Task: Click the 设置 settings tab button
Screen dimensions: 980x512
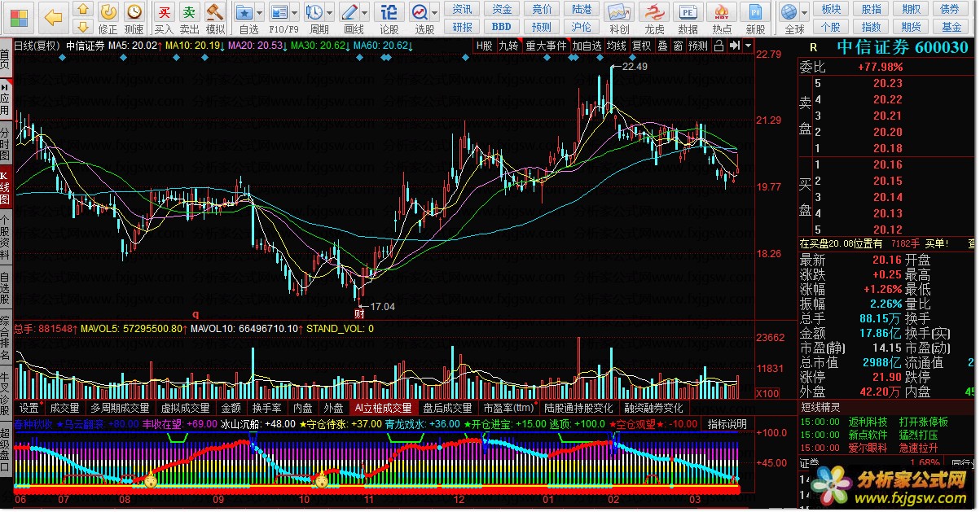Action: 29,408
